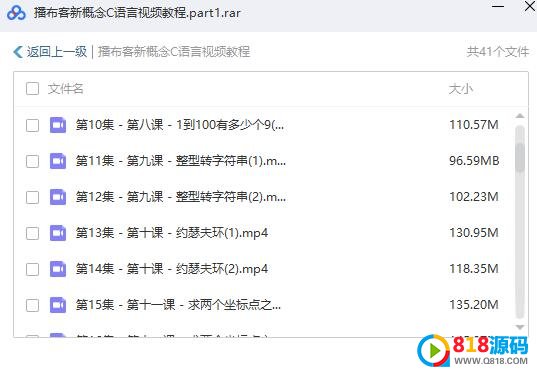Select the 第12集 整型转字符串(2) file row
537x372 pixels.
[264, 197]
